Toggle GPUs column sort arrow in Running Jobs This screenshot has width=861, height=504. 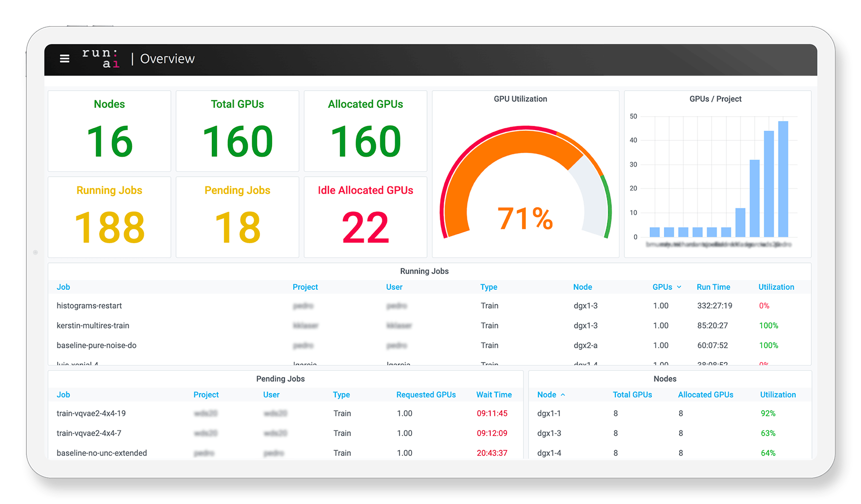(679, 287)
